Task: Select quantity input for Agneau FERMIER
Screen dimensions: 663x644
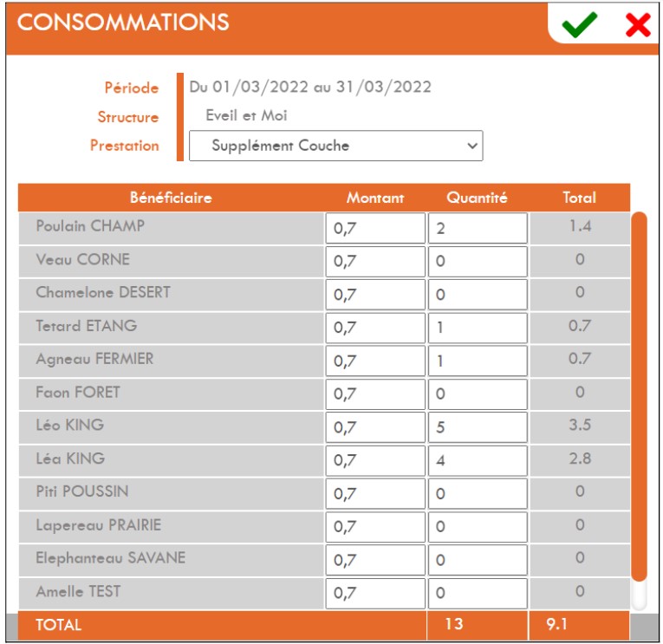Action: point(478,361)
